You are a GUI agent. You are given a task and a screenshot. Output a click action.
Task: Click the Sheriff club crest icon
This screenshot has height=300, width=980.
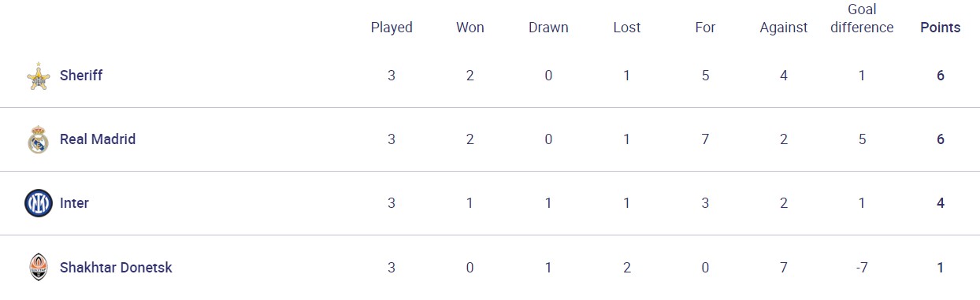point(38,76)
